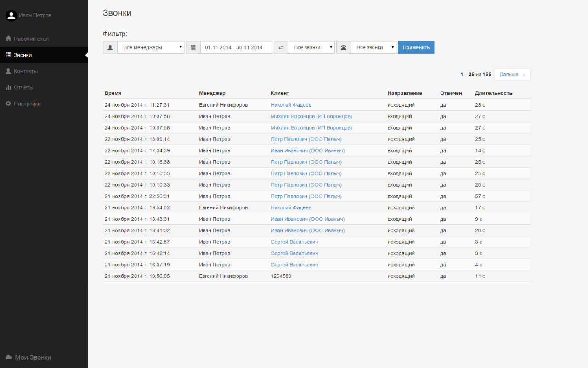Click the cloud icon next to Мои Звонки
Screen dimensions: 588x368
[x=9, y=357]
